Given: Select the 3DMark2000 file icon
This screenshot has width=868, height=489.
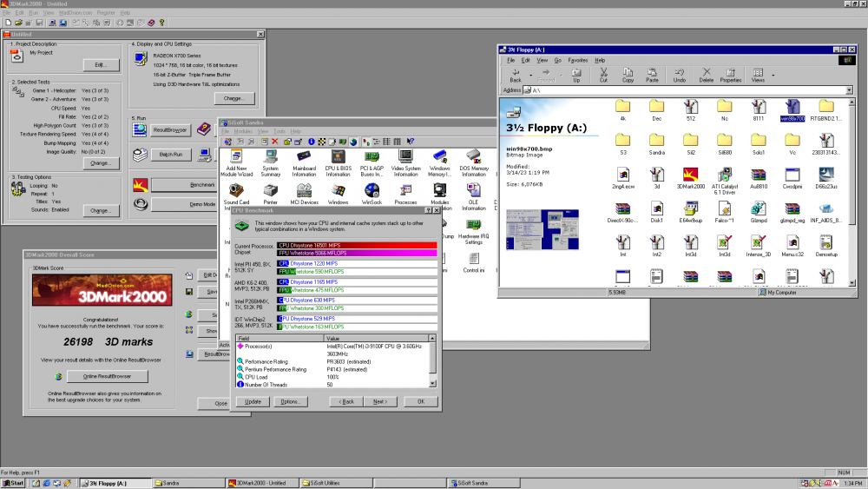Looking at the screenshot, I should 690,179.
